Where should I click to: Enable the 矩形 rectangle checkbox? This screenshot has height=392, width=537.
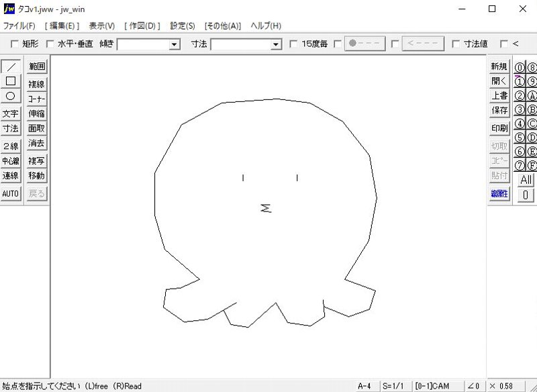click(x=15, y=44)
